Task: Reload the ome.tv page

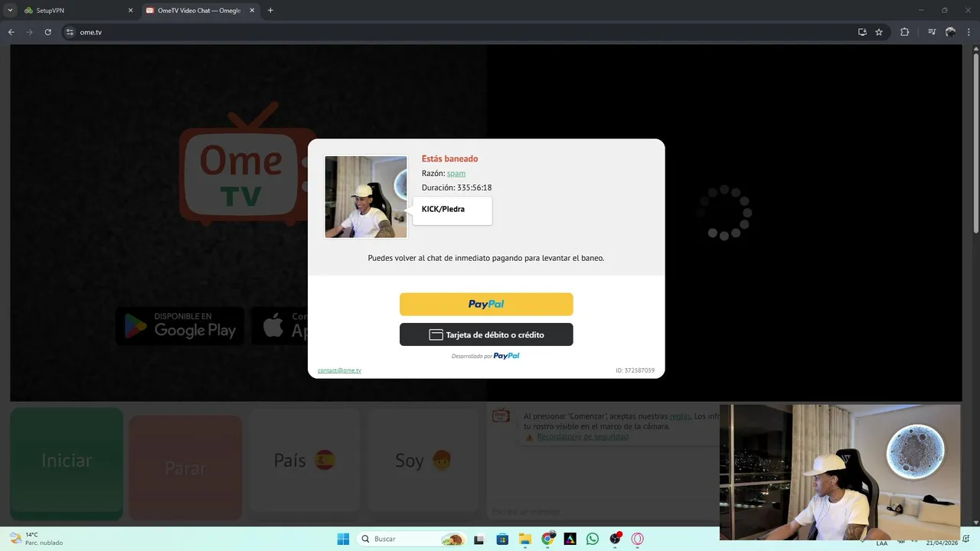Action: click(x=47, y=32)
